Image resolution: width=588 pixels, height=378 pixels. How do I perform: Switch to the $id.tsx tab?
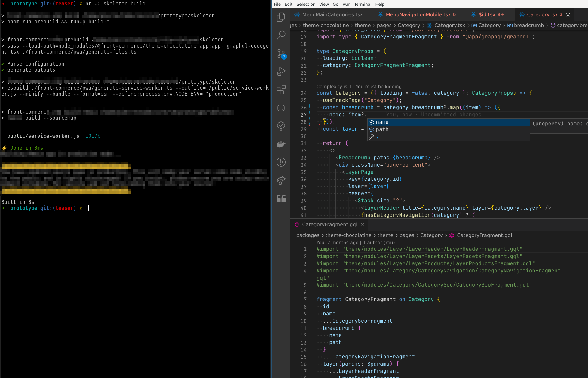[x=487, y=14]
